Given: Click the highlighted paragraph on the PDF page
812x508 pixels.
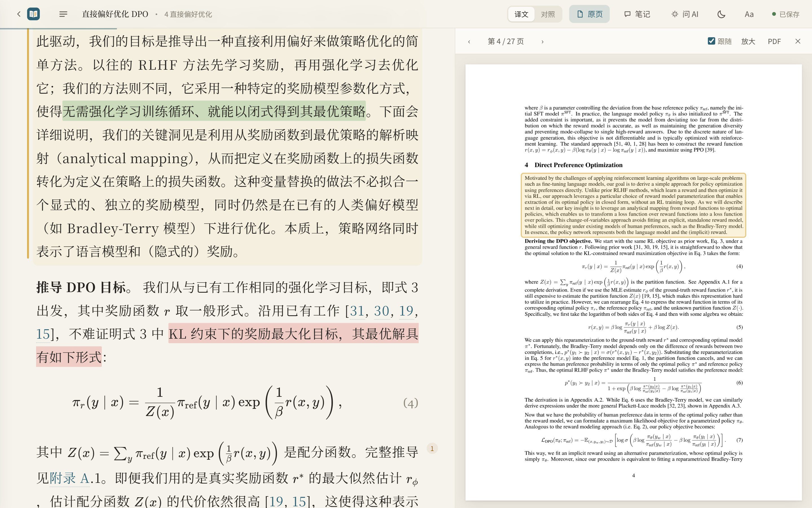Looking at the screenshot, I should [633, 205].
